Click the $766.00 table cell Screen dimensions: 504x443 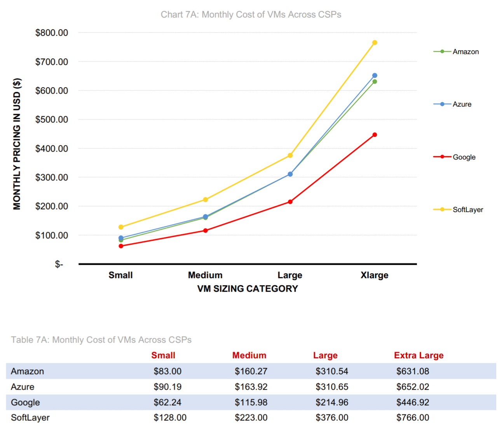coord(413,418)
